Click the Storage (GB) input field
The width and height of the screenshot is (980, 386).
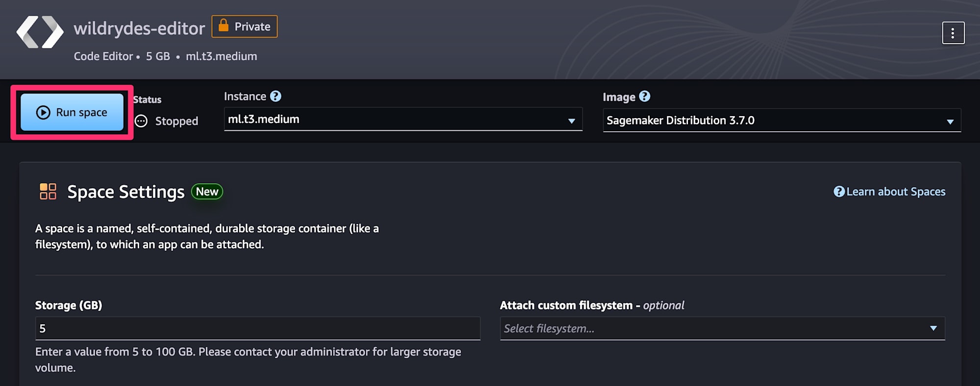[x=257, y=328]
